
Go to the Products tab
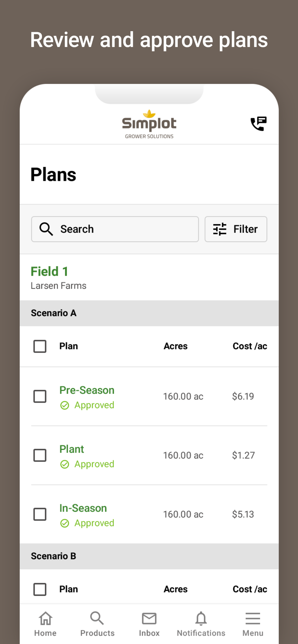[x=97, y=624]
